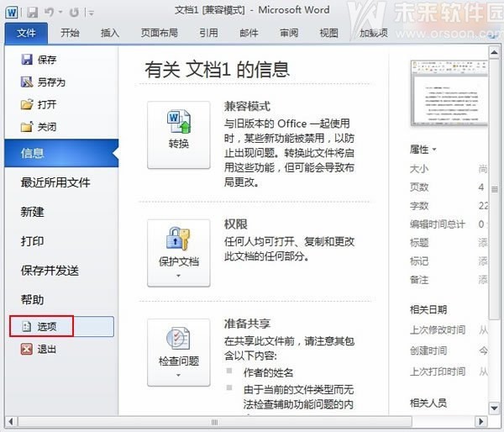
Task: Click the 检查问题 checklist button
Action: tap(179, 352)
